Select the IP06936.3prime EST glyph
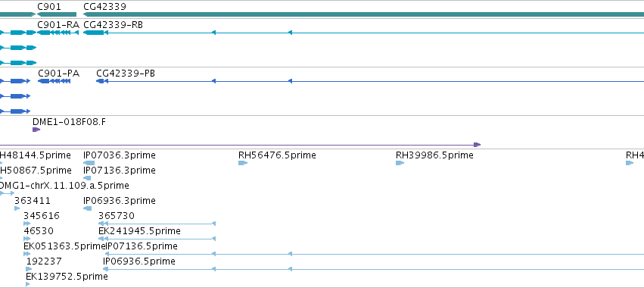 pyautogui.click(x=88, y=208)
